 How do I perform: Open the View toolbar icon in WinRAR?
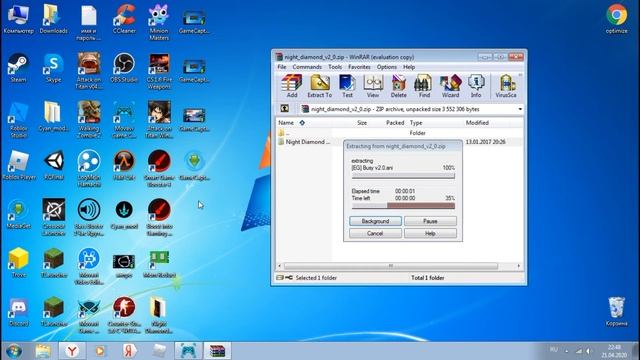point(373,86)
